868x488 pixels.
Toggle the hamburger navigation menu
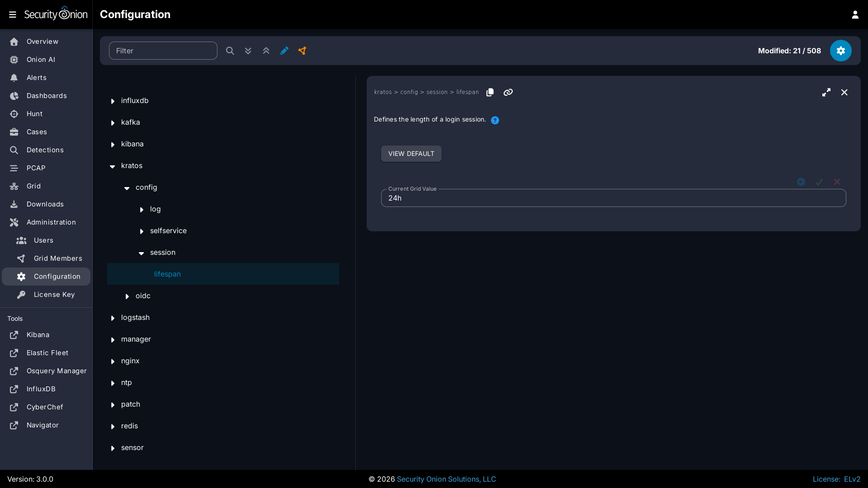tap(13, 14)
